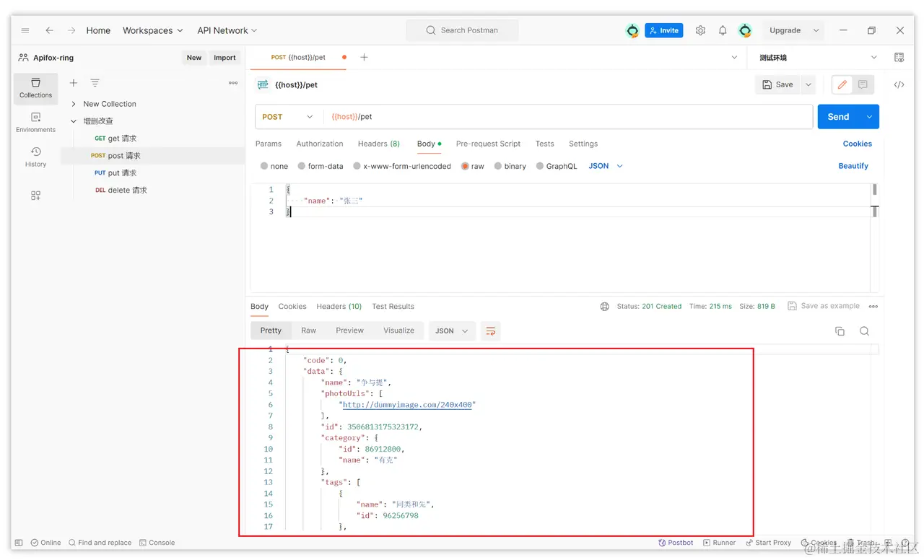The height and width of the screenshot is (560, 924).
Task: Select the GraphQL body type
Action: (x=557, y=166)
